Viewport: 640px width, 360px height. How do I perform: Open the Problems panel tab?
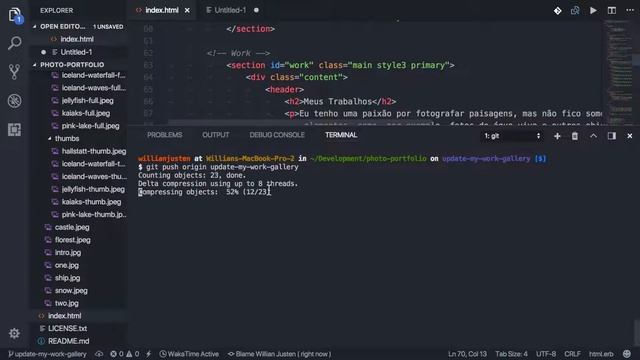(x=164, y=135)
